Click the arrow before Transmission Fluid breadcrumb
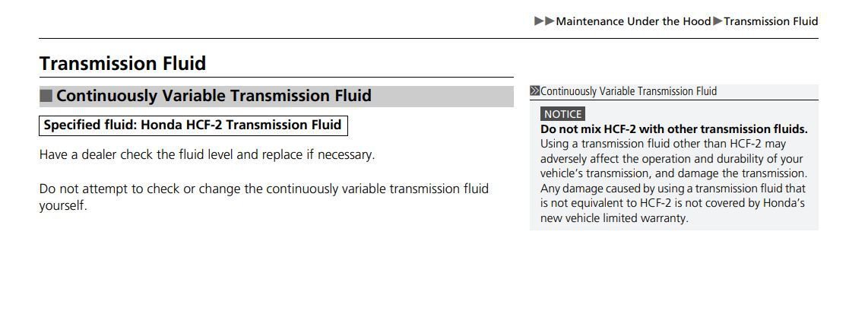 point(718,21)
